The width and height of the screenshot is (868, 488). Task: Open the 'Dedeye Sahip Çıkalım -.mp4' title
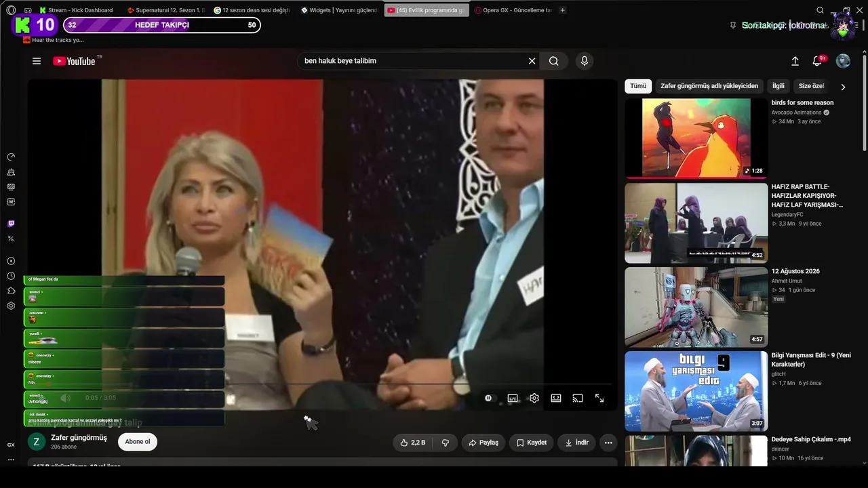[x=811, y=439]
